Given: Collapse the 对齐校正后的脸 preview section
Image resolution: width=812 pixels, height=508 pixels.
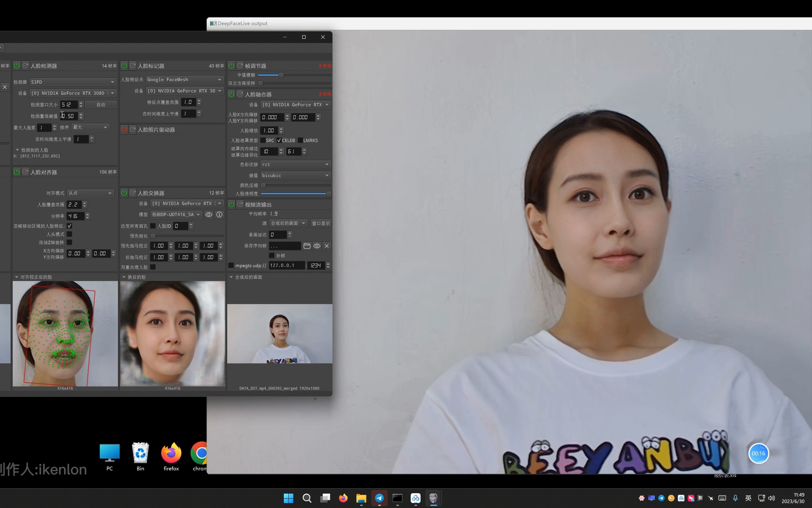Looking at the screenshot, I should [16, 277].
